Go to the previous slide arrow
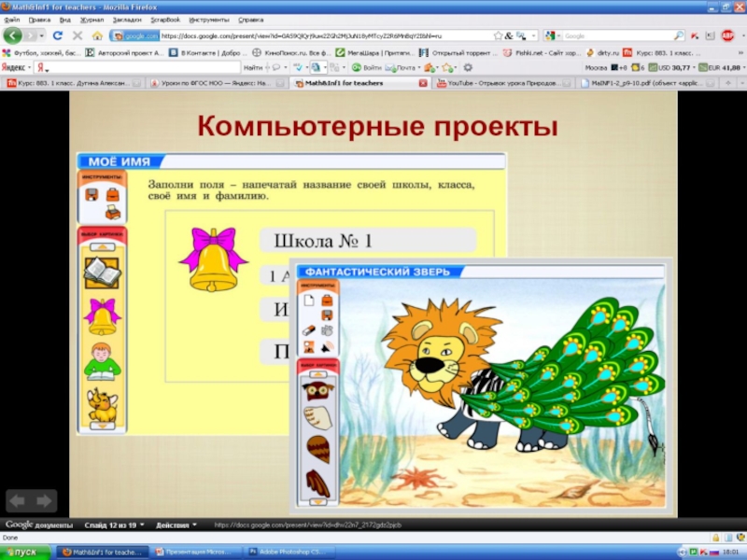This screenshot has width=747, height=560. (x=18, y=500)
